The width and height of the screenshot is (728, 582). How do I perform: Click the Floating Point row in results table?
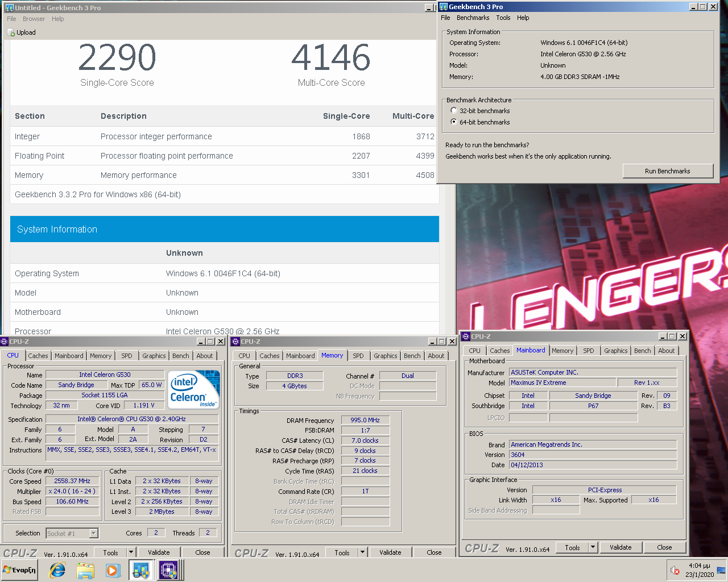click(225, 156)
